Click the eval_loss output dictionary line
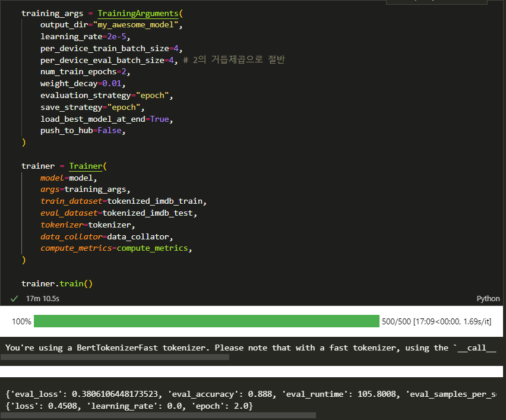Screen dimensions: 506x420 (249, 394)
